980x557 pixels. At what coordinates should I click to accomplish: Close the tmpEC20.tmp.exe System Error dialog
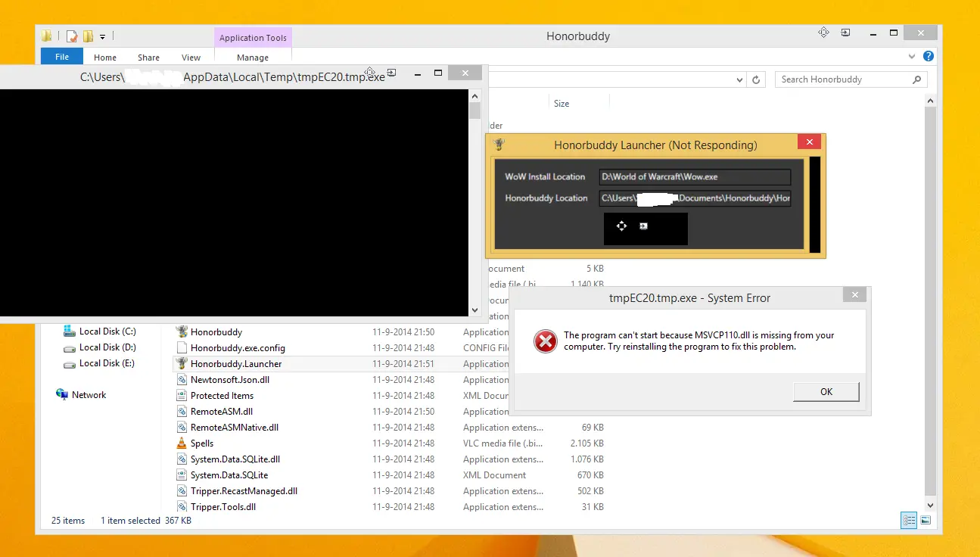(854, 295)
